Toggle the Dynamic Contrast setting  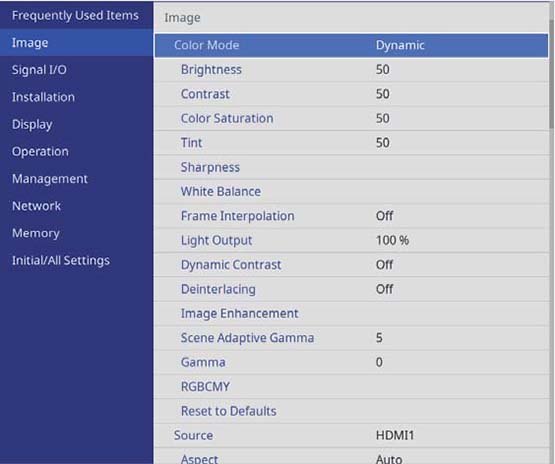[x=351, y=265]
